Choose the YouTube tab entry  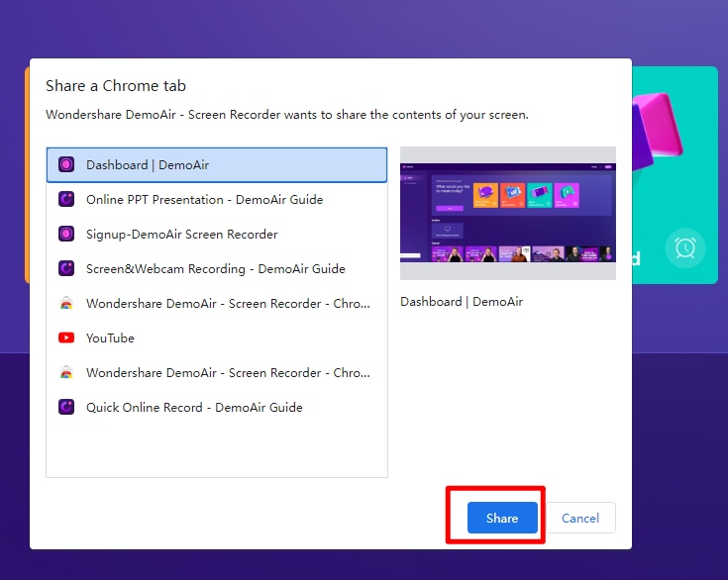(x=217, y=338)
